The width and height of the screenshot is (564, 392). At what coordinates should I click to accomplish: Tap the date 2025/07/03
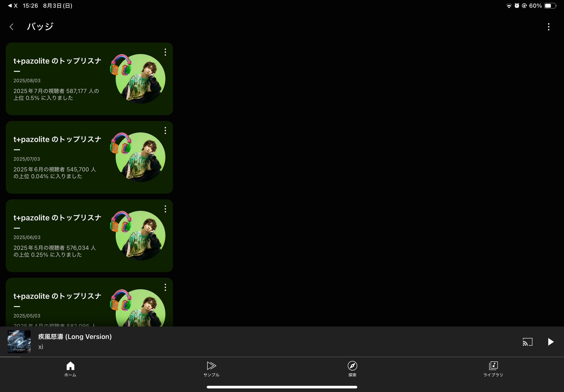point(27,159)
